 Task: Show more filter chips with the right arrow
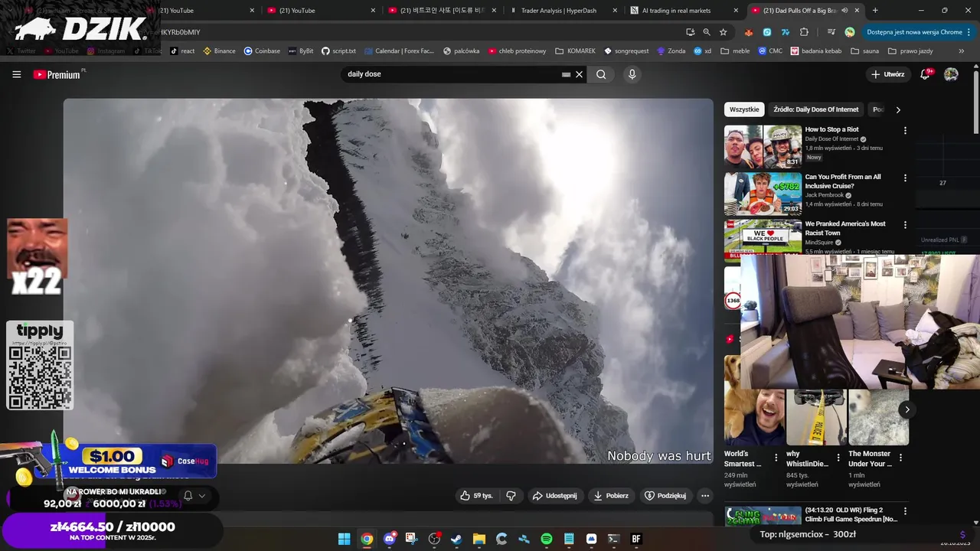pyautogui.click(x=898, y=109)
